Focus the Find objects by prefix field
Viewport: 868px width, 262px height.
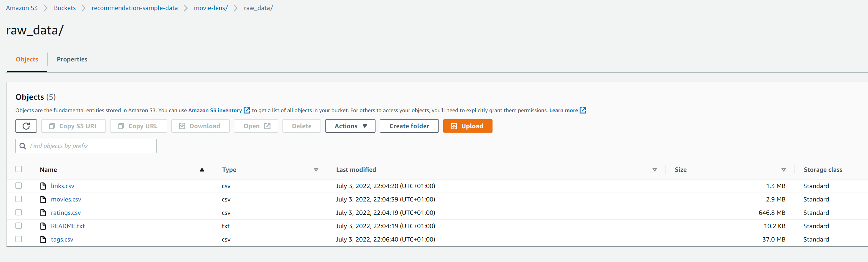(86, 146)
